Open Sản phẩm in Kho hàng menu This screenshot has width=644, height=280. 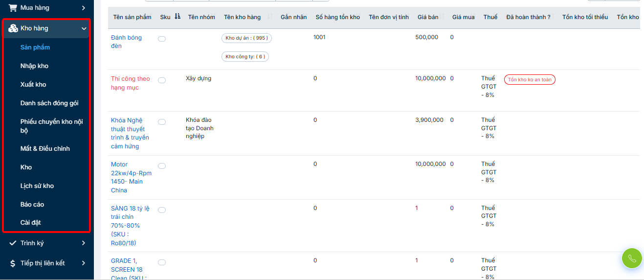(x=35, y=47)
